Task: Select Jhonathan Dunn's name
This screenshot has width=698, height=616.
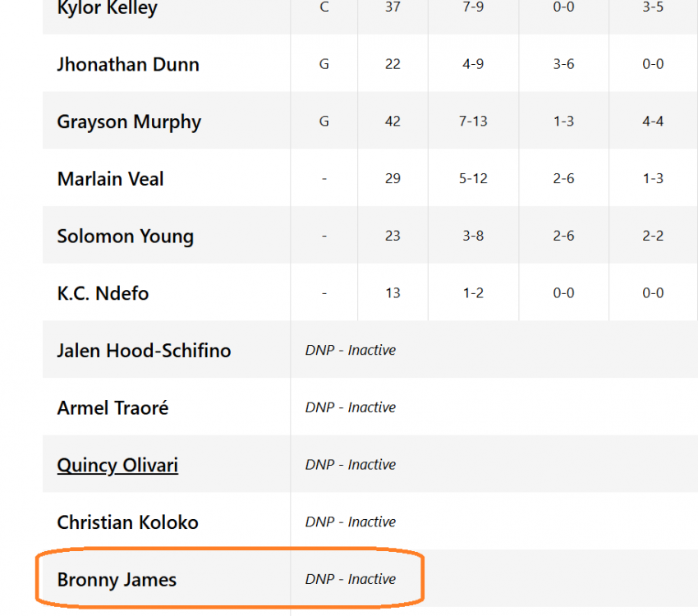Action: pyautogui.click(x=128, y=64)
